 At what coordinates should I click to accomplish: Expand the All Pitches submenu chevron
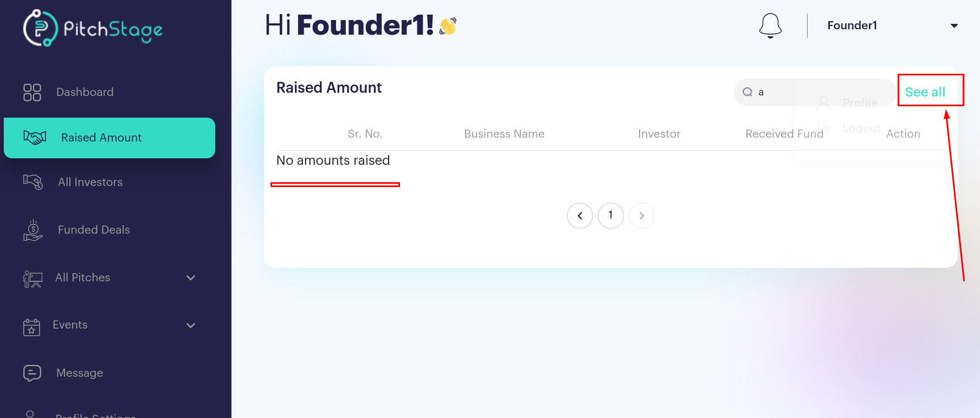[x=191, y=278]
